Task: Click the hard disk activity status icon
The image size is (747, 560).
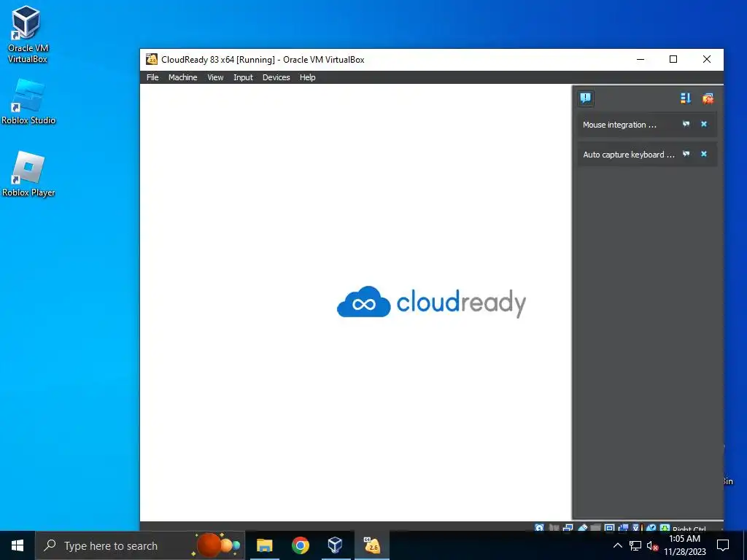Action: tap(539, 528)
